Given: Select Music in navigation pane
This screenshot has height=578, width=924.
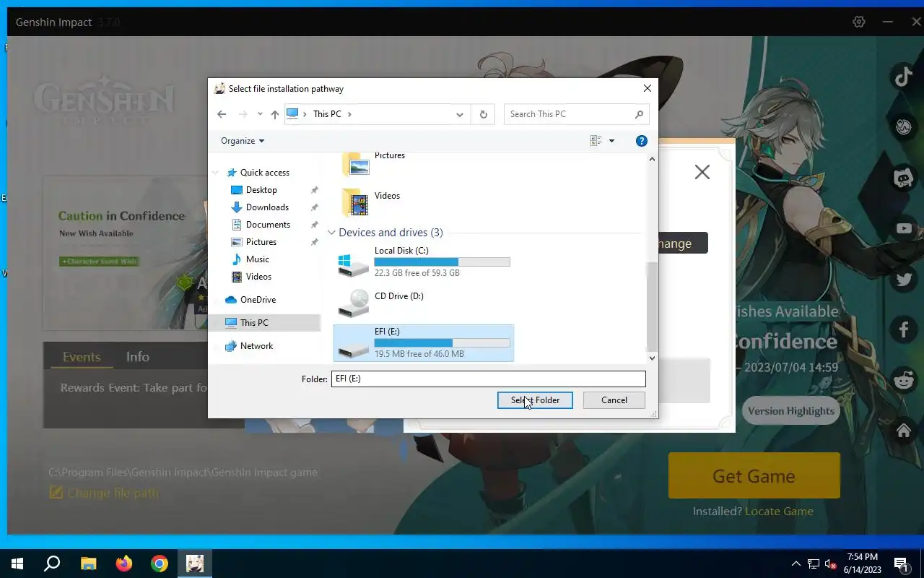Looking at the screenshot, I should click(258, 259).
